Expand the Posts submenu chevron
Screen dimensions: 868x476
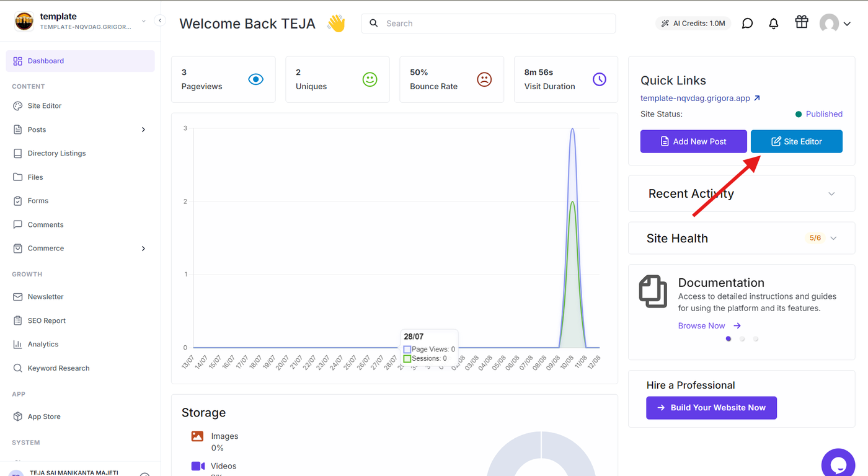[143, 130]
